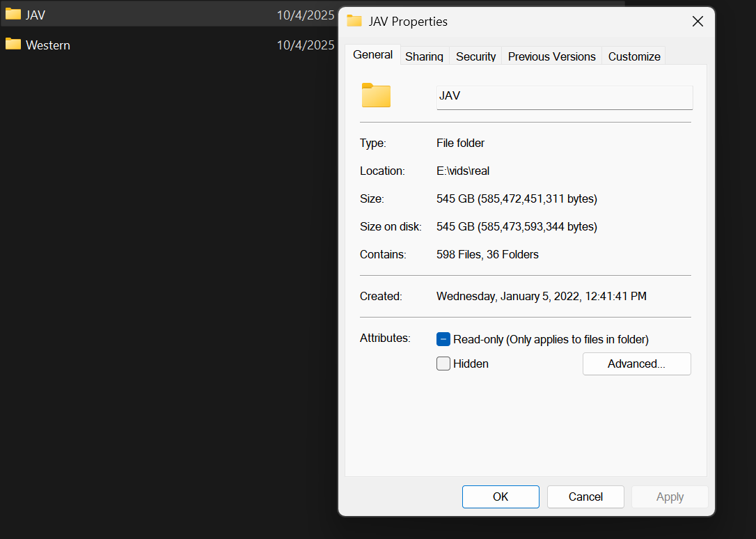Switch to the Previous Versions tab

(x=551, y=56)
